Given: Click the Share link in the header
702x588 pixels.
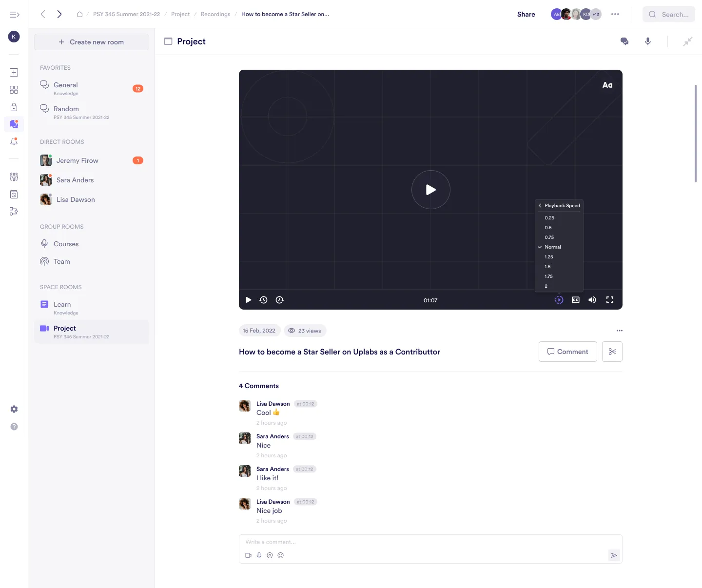Looking at the screenshot, I should click(526, 14).
